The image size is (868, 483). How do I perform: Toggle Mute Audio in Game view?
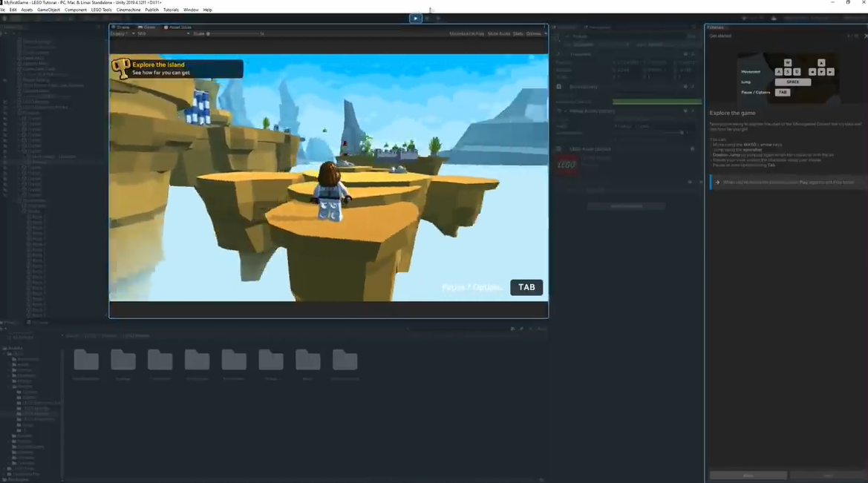[x=499, y=33]
